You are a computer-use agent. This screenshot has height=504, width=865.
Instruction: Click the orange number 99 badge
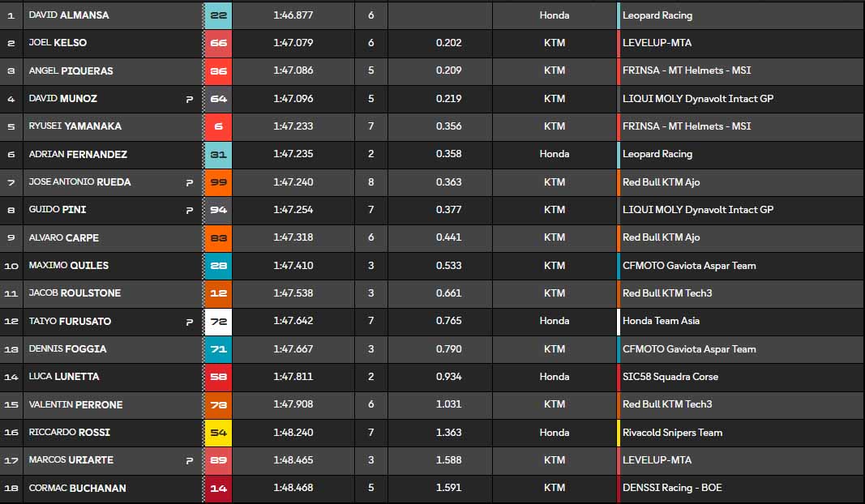[x=218, y=182]
